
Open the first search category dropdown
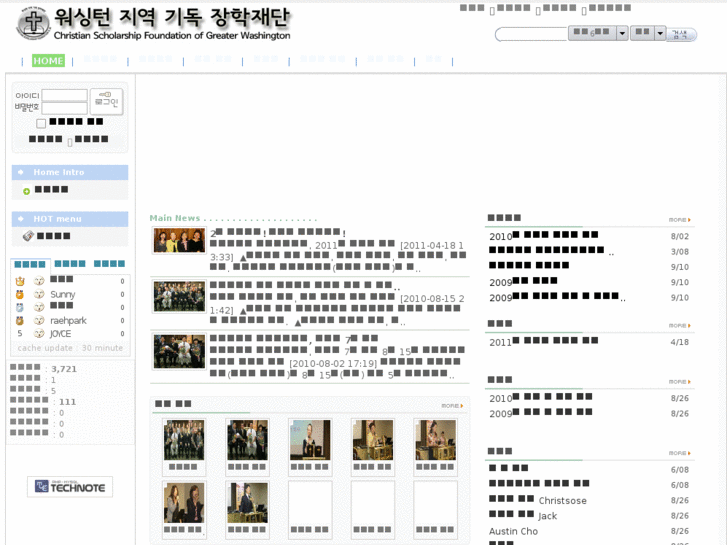pyautogui.click(x=598, y=33)
